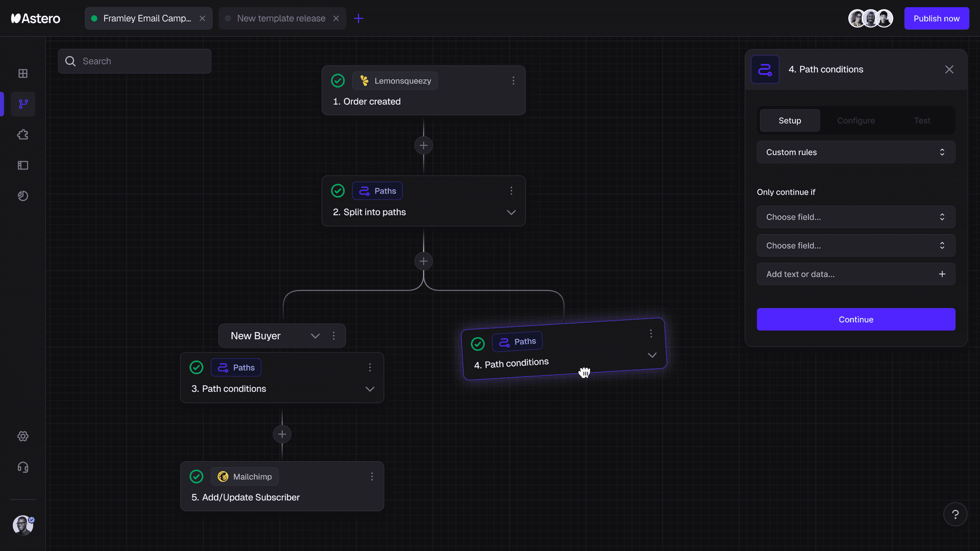Open the puzzle-piece integrations icon
The height and width of the screenshot is (551, 980).
point(23,135)
